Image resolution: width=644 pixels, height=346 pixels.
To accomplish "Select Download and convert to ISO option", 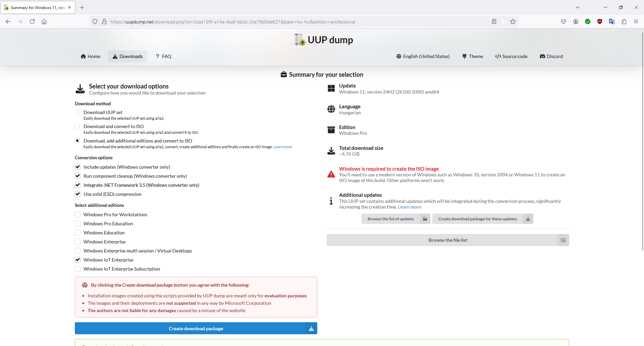I will point(77,126).
